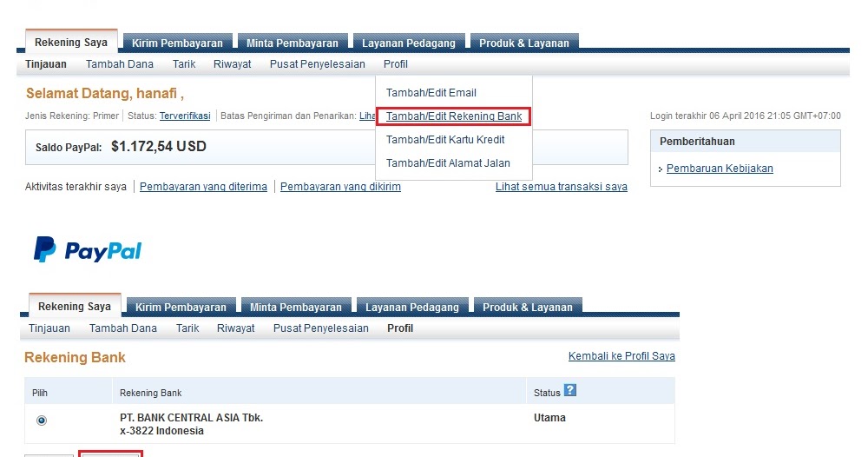Viewport: 868px width, 457px height.
Task: Click the Selamat Datang, hanafi greeting
Action: (x=105, y=93)
